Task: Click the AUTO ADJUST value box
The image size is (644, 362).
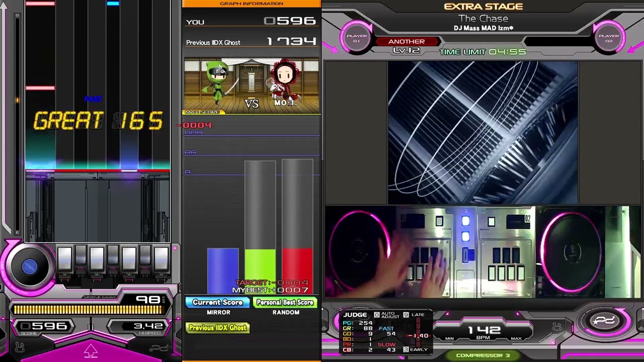Action: [376, 315]
